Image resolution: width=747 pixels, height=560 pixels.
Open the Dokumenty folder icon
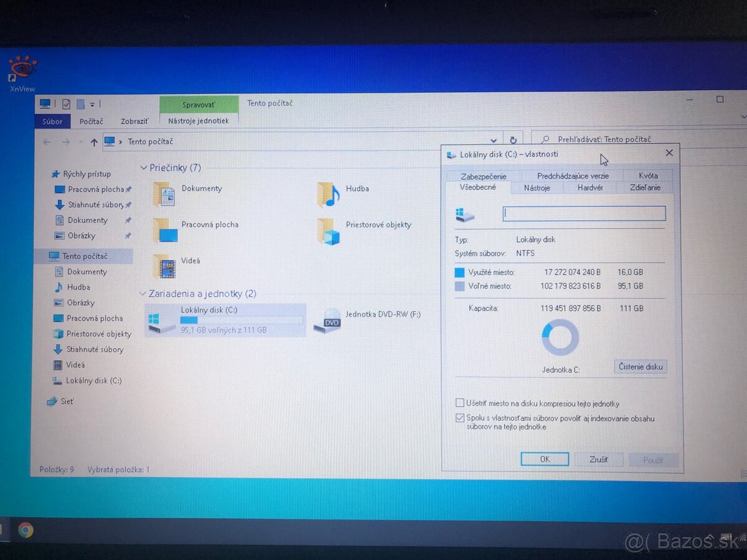(x=164, y=194)
